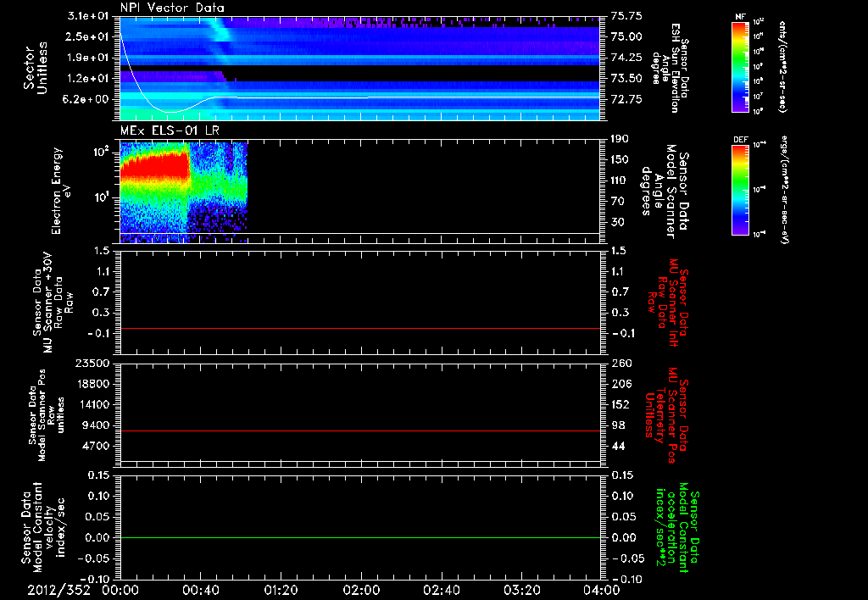This screenshot has width=868, height=600.
Task: Click the '73.50' sun elevation tick label
Action: (626, 79)
